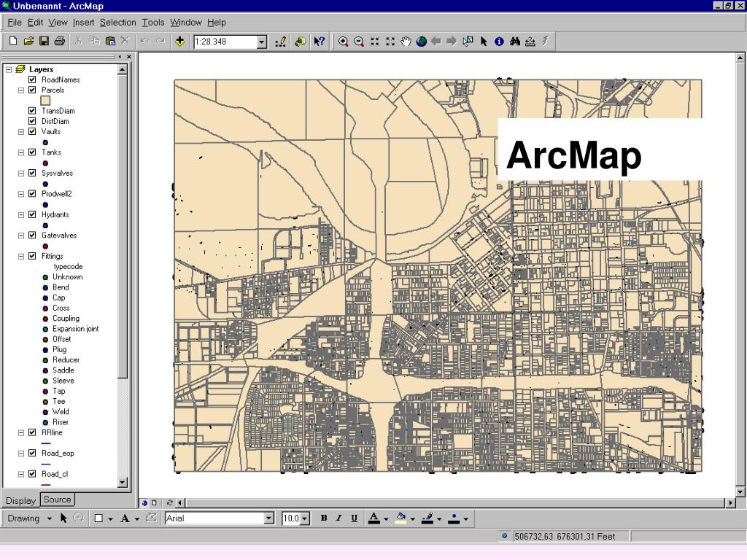Toggle the TransDiam layer visibility
The image size is (747, 560).
point(32,111)
